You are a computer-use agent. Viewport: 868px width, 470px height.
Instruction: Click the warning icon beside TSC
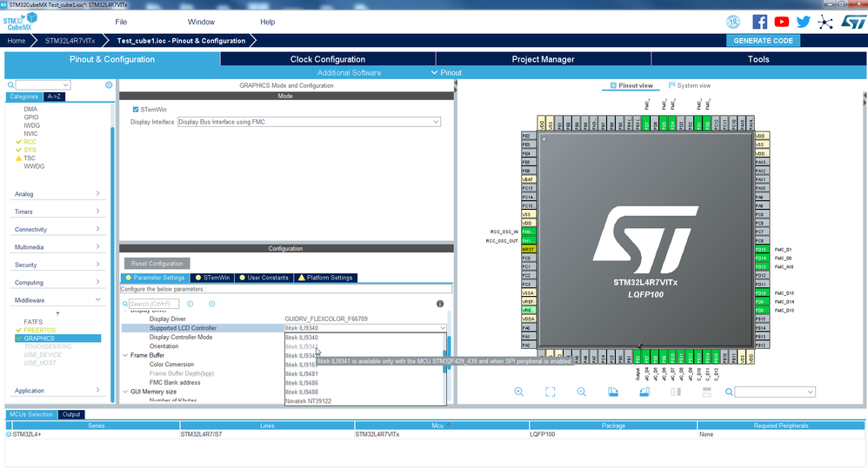point(19,158)
